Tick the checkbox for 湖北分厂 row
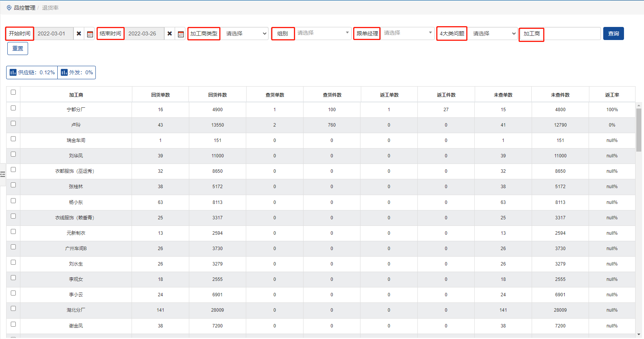The image size is (644, 339). click(x=13, y=309)
